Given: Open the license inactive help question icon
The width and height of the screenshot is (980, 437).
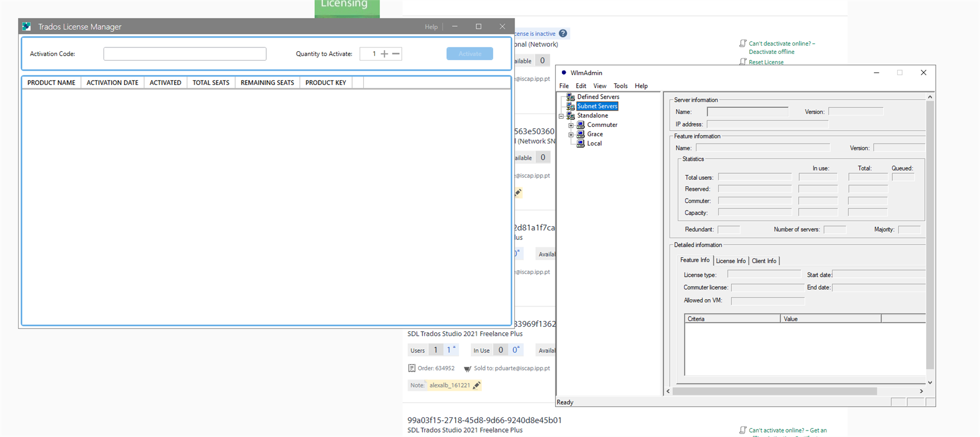Looking at the screenshot, I should point(563,33).
